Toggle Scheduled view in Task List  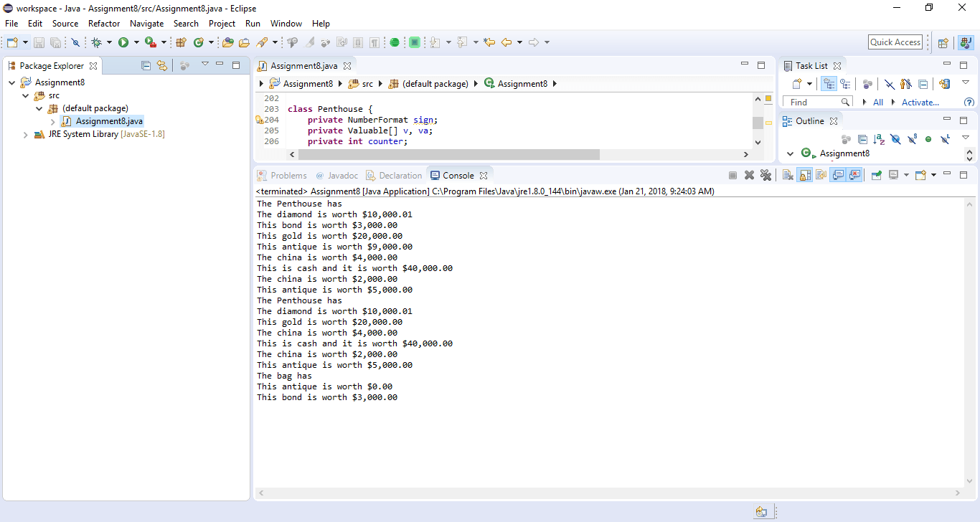846,84
